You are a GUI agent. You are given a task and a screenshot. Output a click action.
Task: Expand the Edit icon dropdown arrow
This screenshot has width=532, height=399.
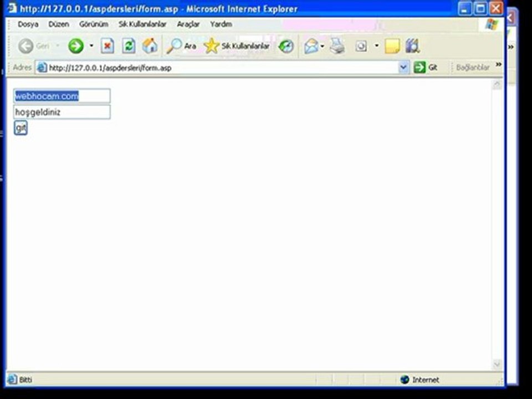pyautogui.click(x=377, y=45)
